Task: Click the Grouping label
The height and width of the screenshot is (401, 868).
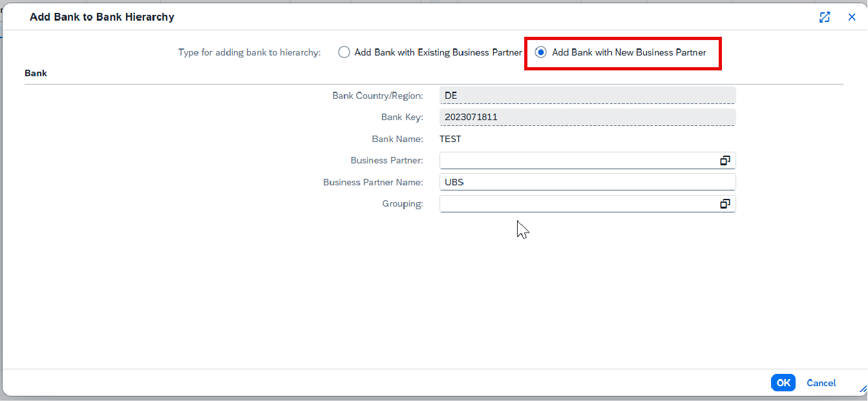Action: [403, 204]
